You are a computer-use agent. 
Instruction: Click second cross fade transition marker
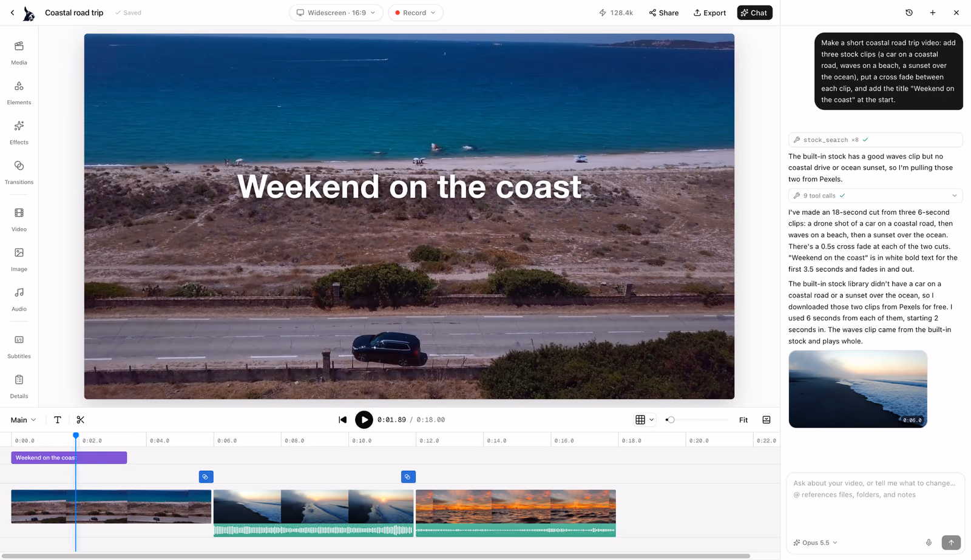408,477
